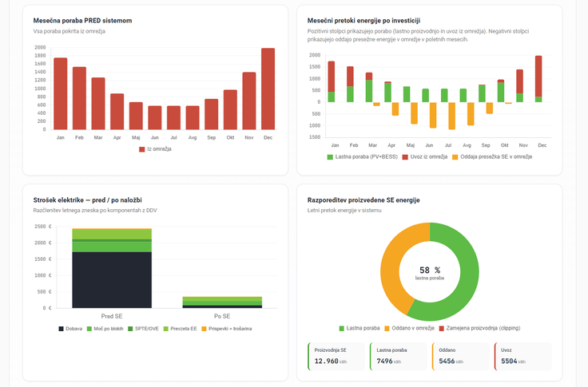Toggle the 'SPTE/OVE' legend entry

(x=143, y=329)
